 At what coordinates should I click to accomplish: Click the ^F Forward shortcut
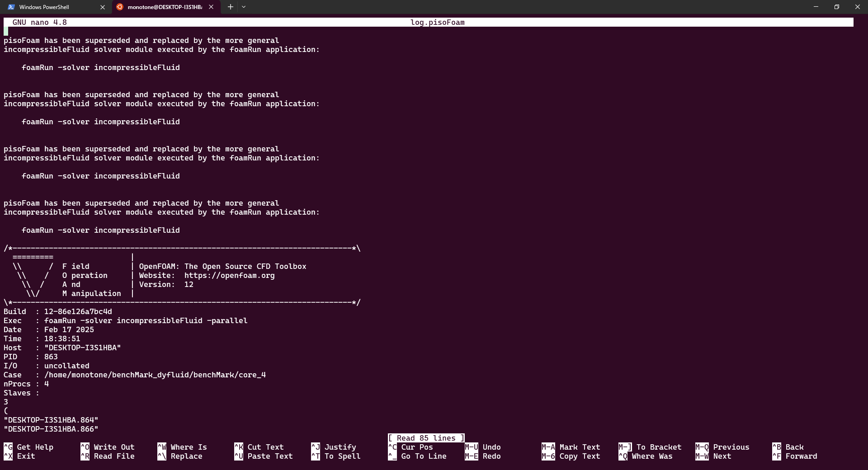pyautogui.click(x=795, y=456)
